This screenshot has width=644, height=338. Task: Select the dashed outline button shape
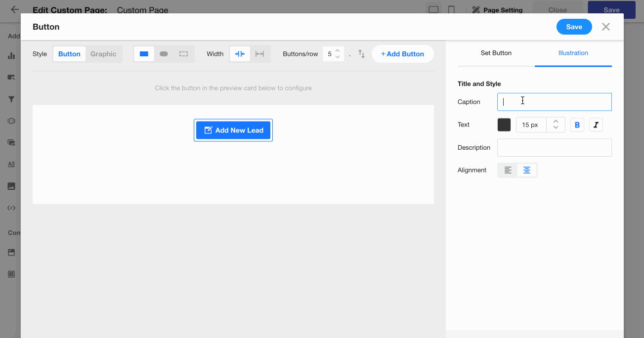tap(183, 54)
